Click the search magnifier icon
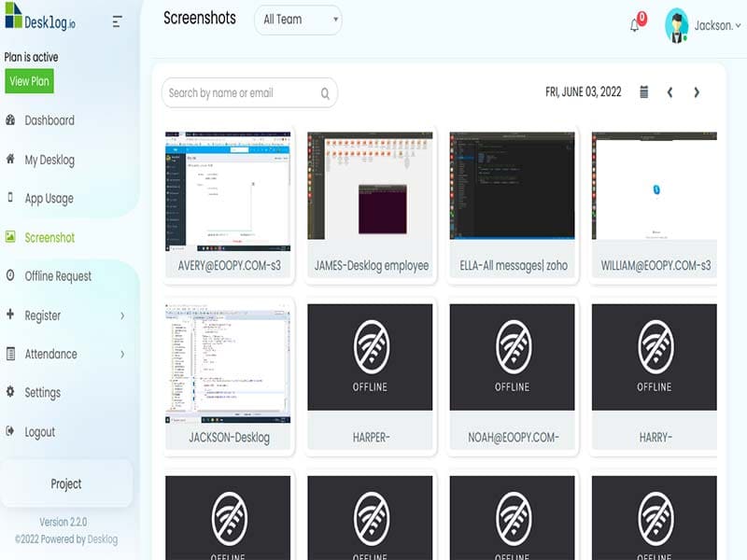The height and width of the screenshot is (560, 747). [325, 93]
